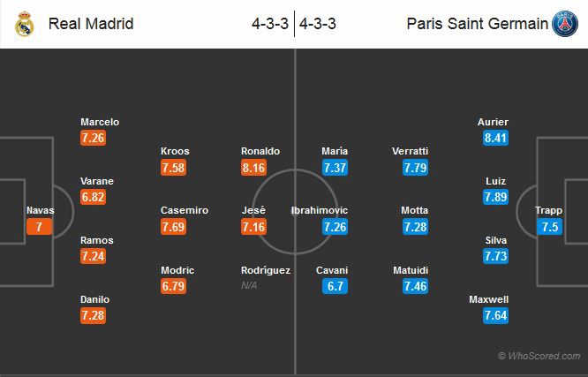Select Cavani's 6.7 rating badge

(335, 286)
